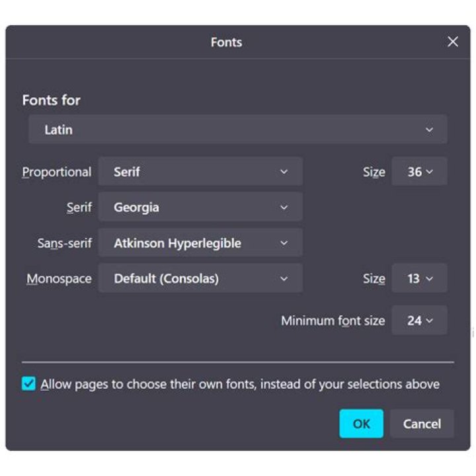Click the Proportional row label
The height and width of the screenshot is (476, 476).
(x=57, y=172)
